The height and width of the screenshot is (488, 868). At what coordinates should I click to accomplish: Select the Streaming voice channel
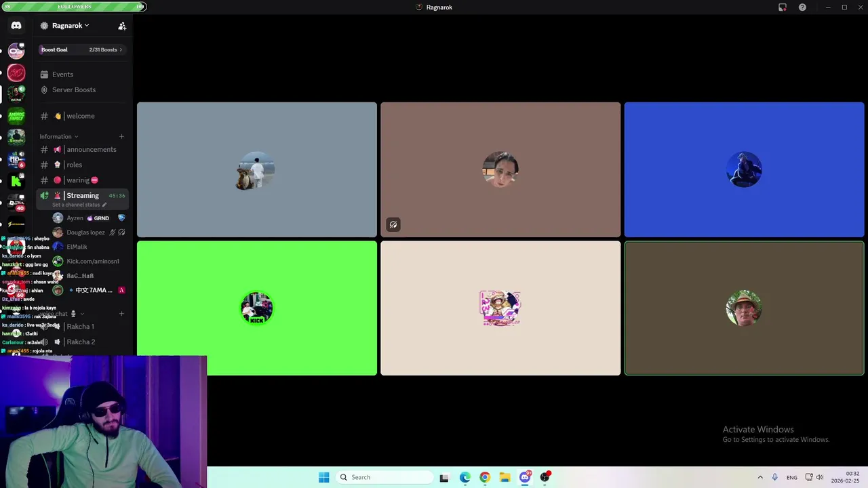(83, 195)
